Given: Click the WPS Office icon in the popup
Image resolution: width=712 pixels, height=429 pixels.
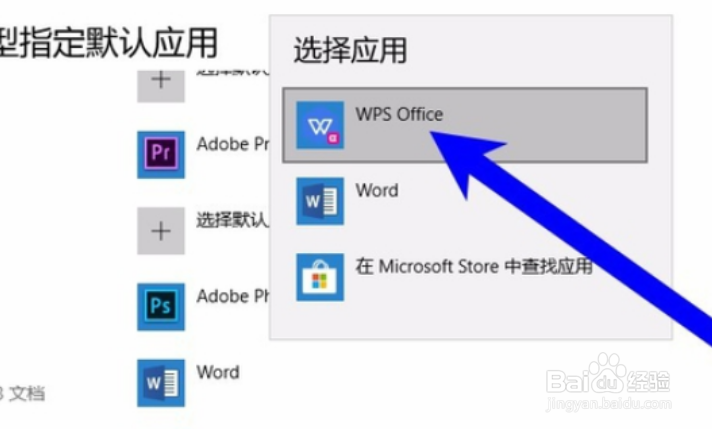Looking at the screenshot, I should pos(320,125).
